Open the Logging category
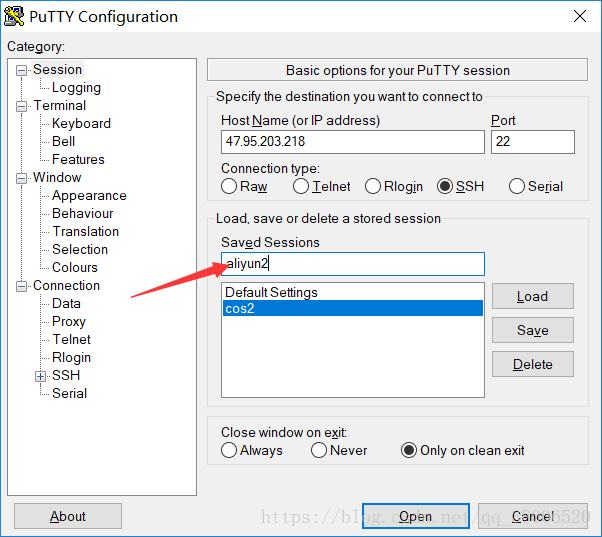 coord(76,88)
